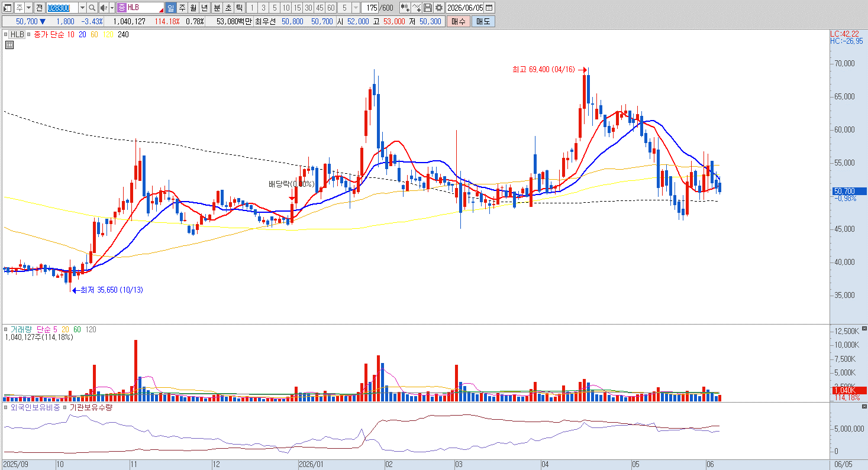This screenshot has width=868, height=470.
Task: Click the 배당락 dividend marker label
Action: coord(291,184)
